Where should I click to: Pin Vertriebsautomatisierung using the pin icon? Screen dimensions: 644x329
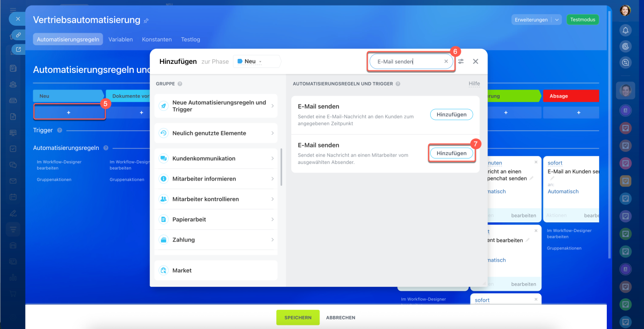[x=146, y=21]
